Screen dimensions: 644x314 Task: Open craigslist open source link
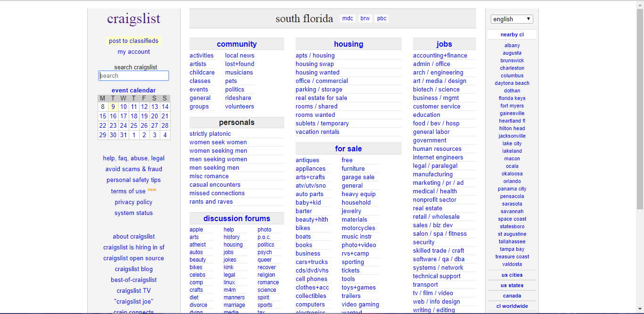point(133,258)
